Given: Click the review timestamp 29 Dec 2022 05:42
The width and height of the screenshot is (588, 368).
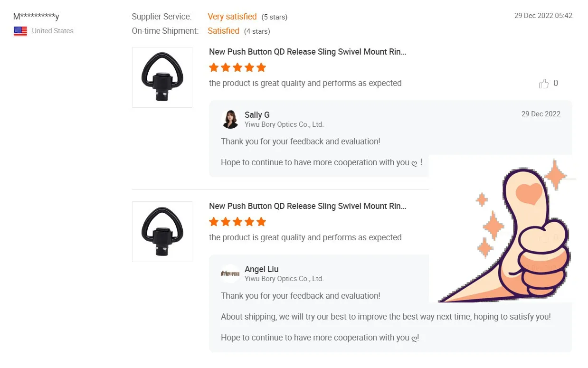Looking at the screenshot, I should coord(543,16).
